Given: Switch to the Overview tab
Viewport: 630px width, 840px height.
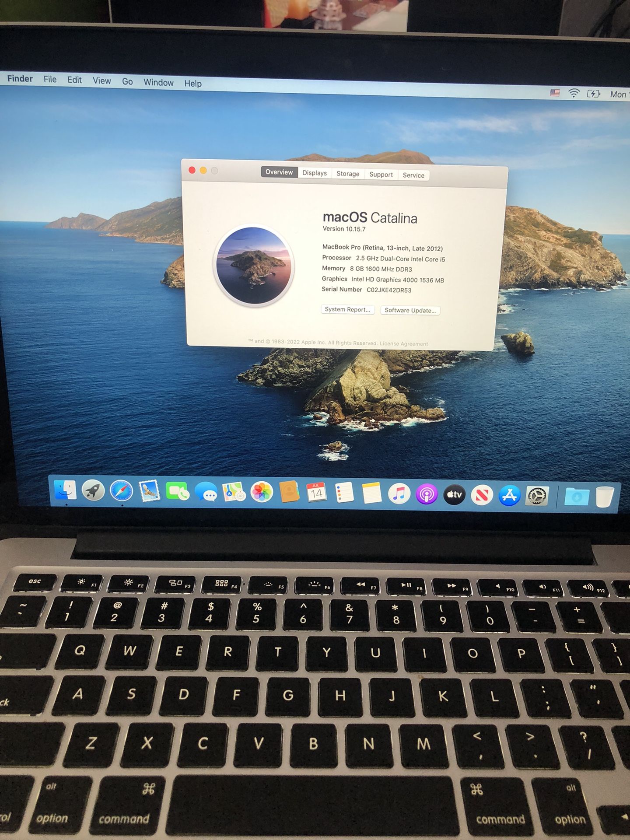Looking at the screenshot, I should pos(279,172).
